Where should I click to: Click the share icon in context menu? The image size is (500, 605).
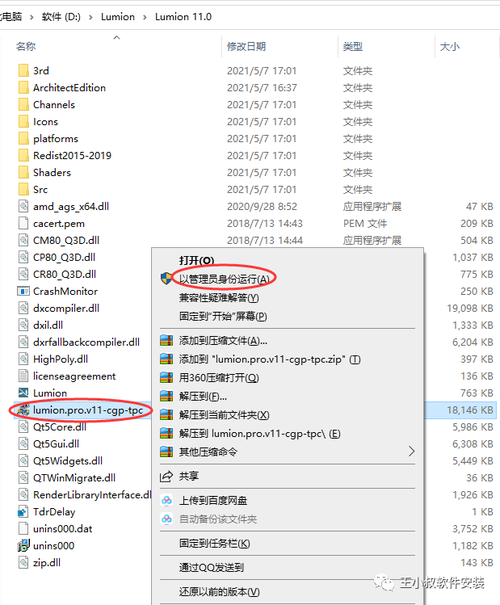(166, 476)
